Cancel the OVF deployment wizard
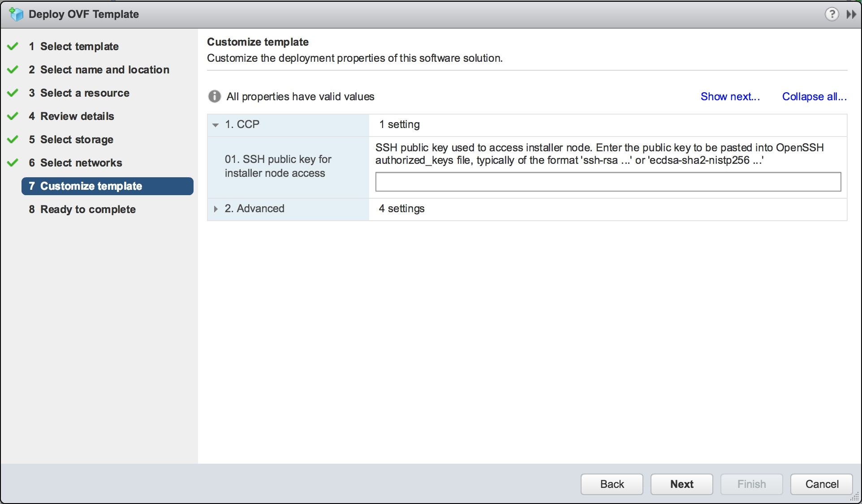Screen dimensions: 862x504 click(x=821, y=484)
